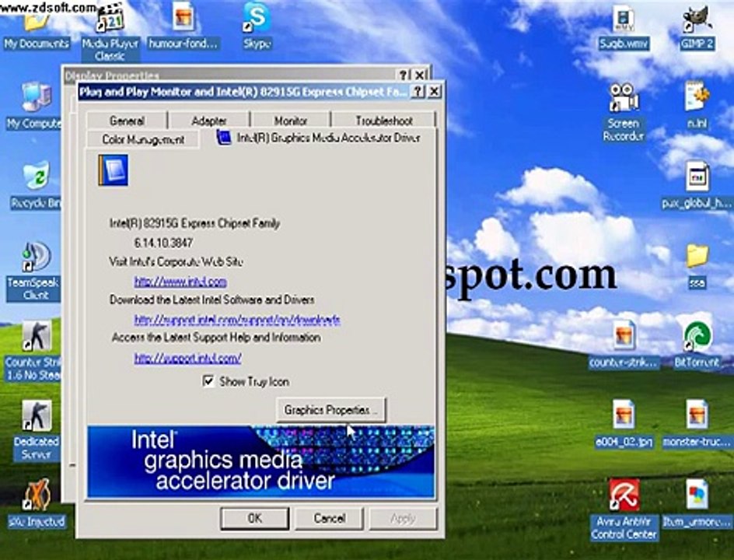The height and width of the screenshot is (560, 734).
Task: Open Graphics Properties
Action: (331, 410)
